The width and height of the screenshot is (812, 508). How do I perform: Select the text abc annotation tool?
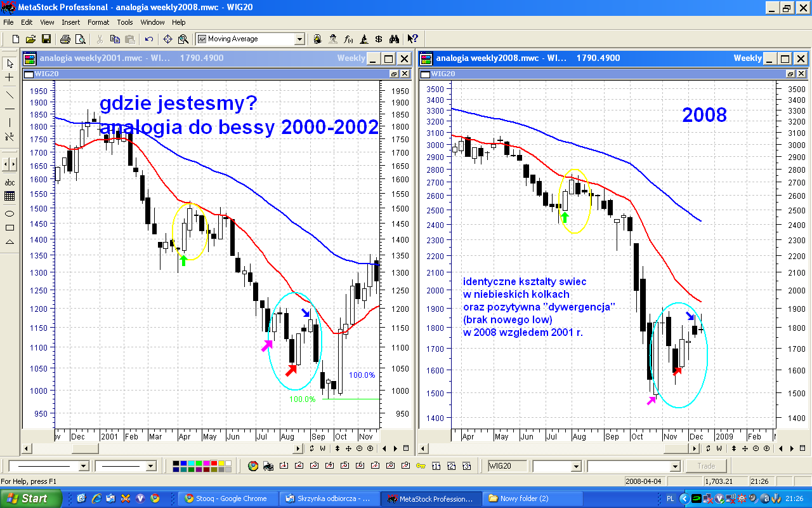tap(10, 182)
